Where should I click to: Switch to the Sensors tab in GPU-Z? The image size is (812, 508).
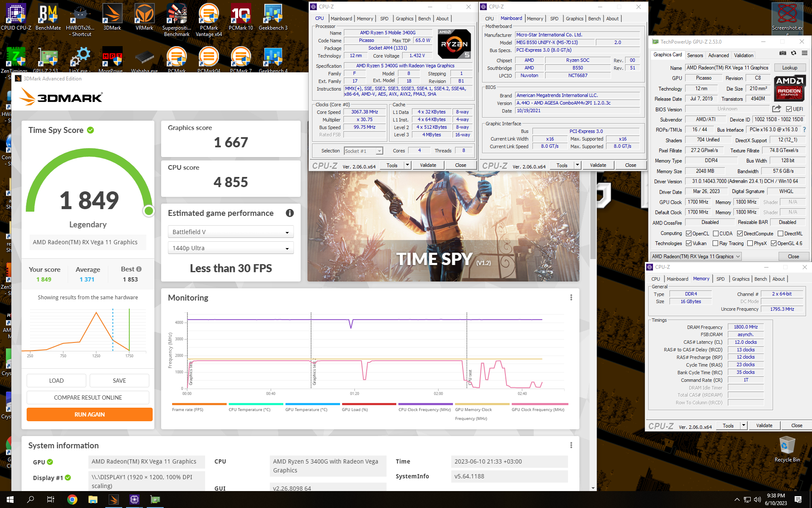695,55
